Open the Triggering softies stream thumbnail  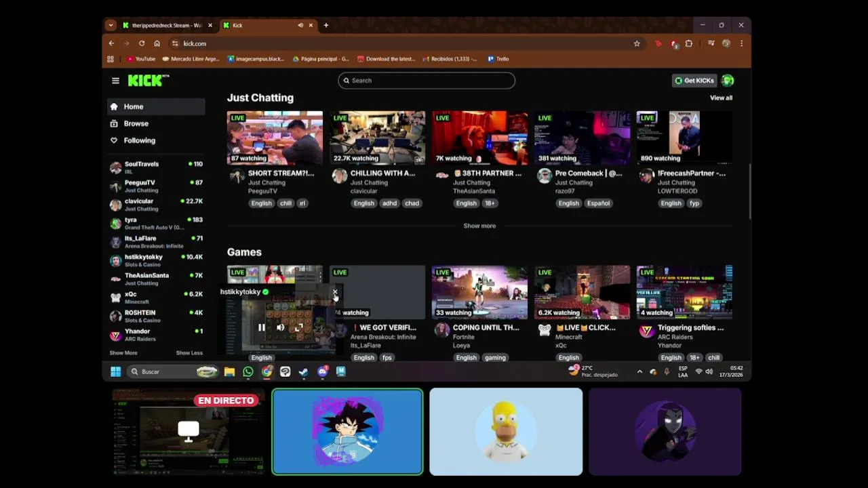point(684,292)
